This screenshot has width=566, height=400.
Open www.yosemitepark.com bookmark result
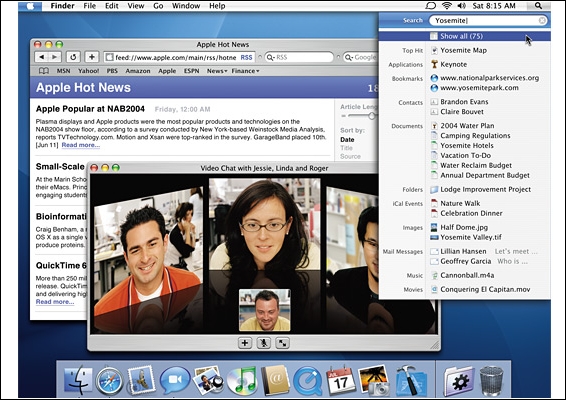[479, 88]
